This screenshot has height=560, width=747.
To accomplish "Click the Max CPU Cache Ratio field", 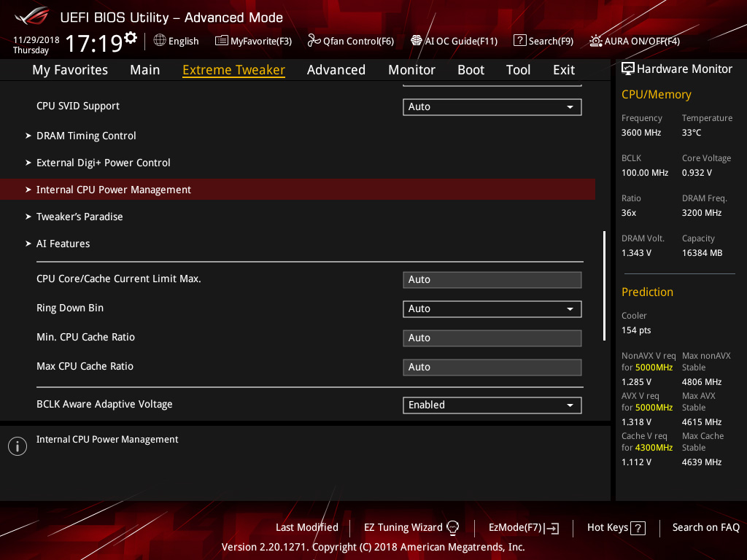I will (x=492, y=367).
